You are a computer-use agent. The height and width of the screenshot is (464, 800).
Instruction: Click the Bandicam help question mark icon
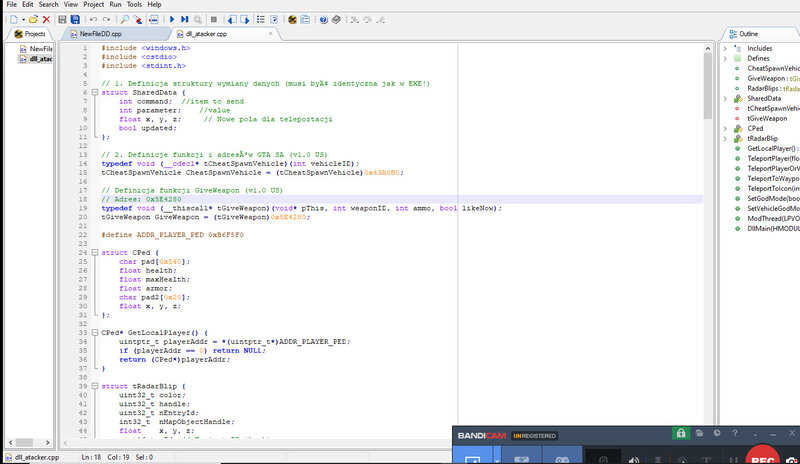(x=735, y=433)
